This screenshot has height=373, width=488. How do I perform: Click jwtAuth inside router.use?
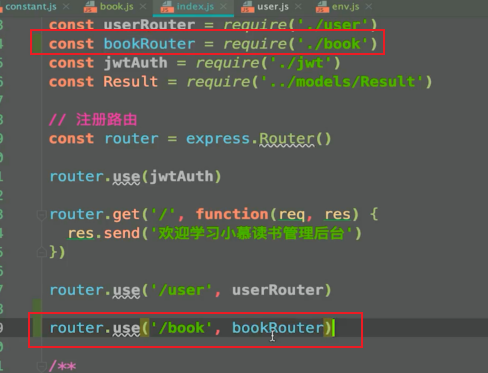(x=181, y=177)
